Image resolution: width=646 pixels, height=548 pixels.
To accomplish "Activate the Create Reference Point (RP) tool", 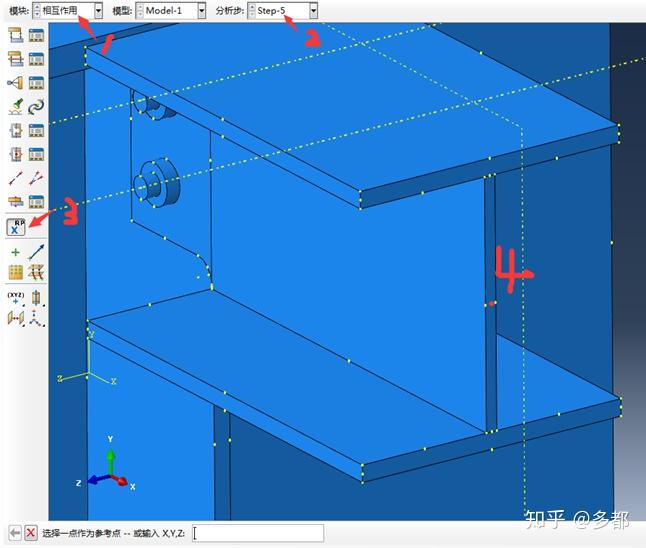I will coord(16,227).
